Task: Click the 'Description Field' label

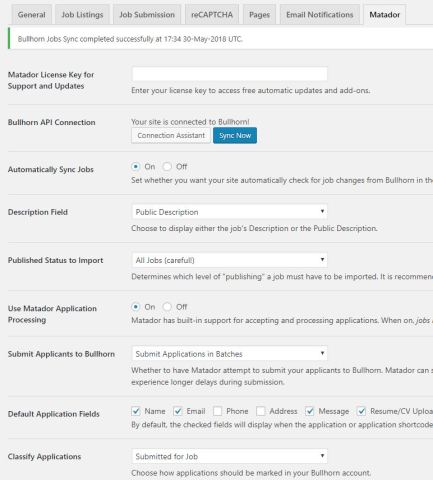Action: (x=38, y=212)
